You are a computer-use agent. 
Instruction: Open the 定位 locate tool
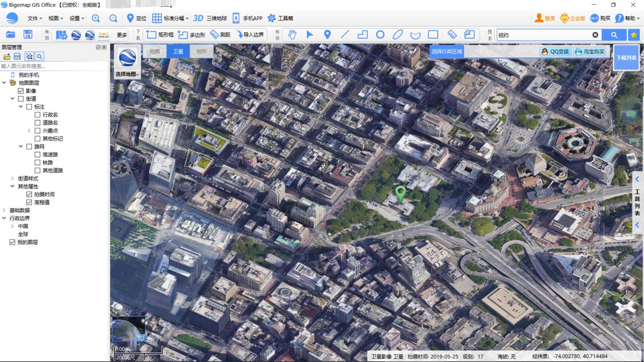(x=137, y=18)
